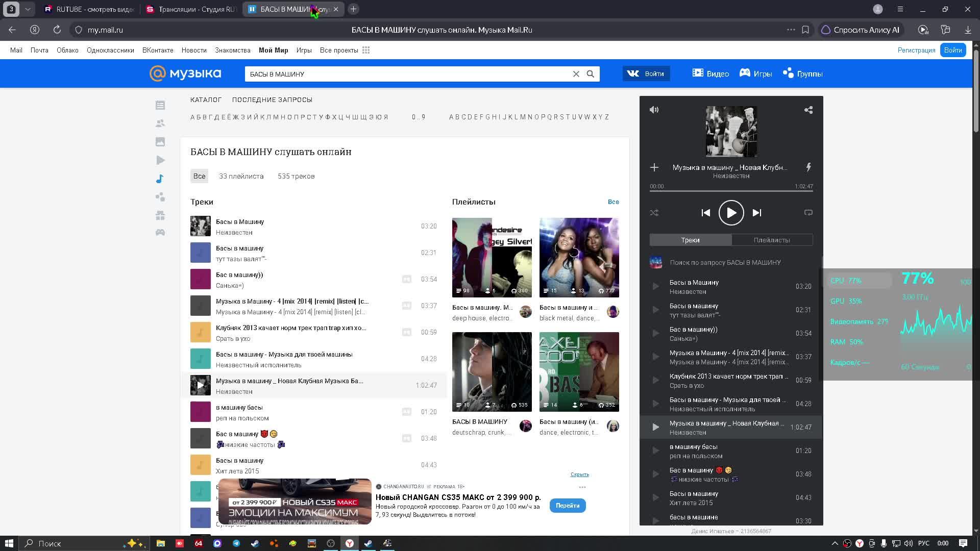Open photos icon in left sidebar
The image size is (980, 551).
coord(160,142)
